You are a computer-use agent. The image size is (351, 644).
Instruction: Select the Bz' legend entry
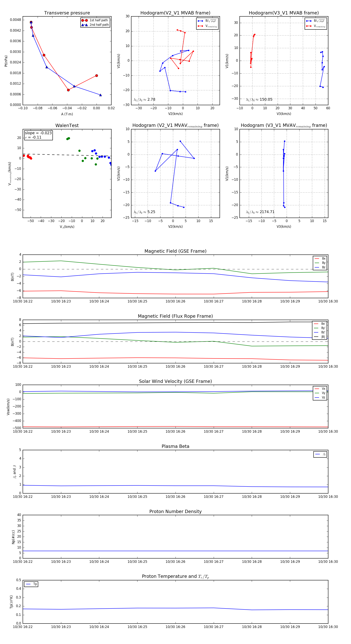pyautogui.click(x=320, y=332)
